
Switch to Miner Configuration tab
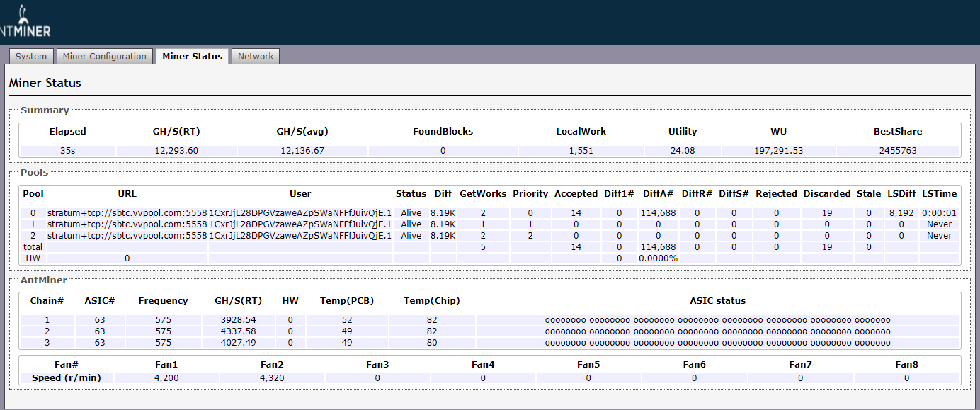tap(104, 57)
